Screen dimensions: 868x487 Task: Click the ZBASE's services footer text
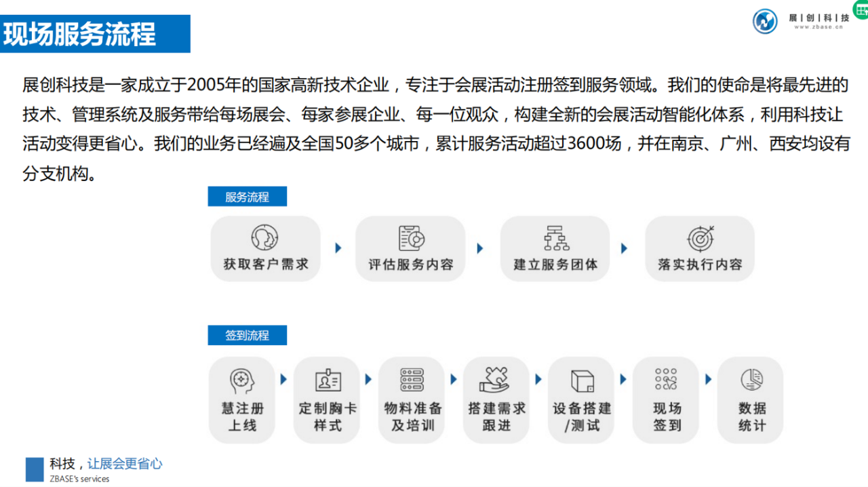79,479
